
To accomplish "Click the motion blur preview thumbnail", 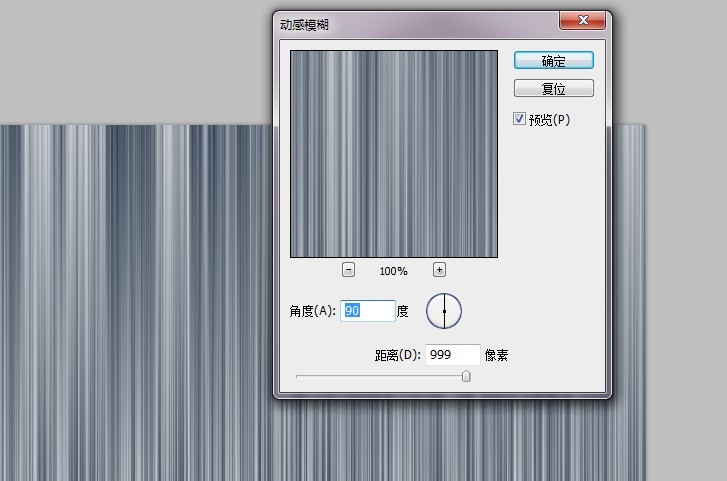I will pyautogui.click(x=393, y=154).
